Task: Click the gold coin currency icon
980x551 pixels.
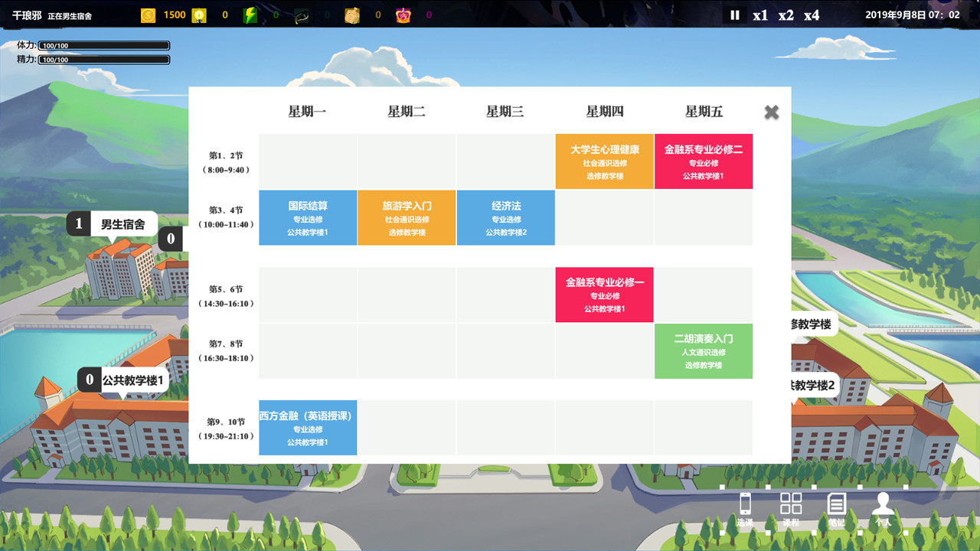Action: [x=149, y=15]
